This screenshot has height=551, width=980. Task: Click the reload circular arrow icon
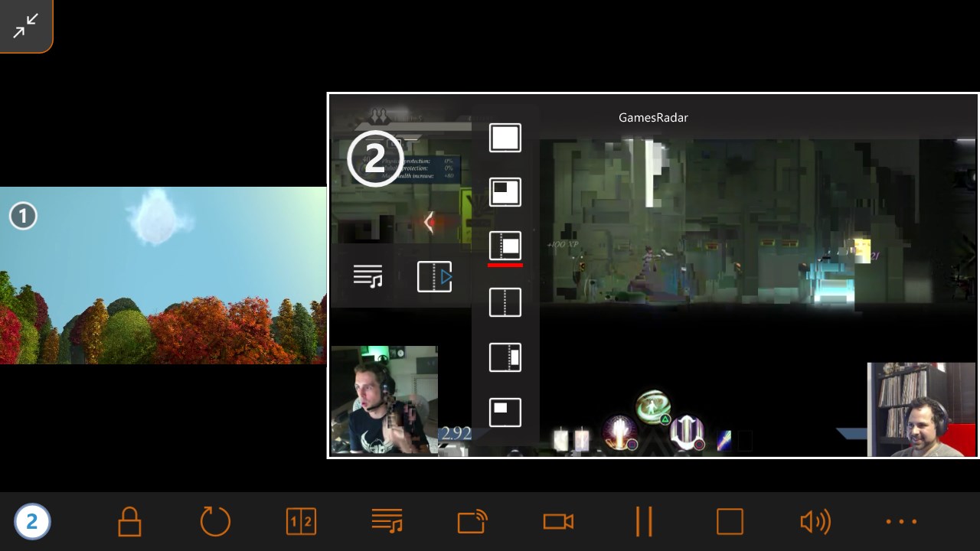click(215, 522)
